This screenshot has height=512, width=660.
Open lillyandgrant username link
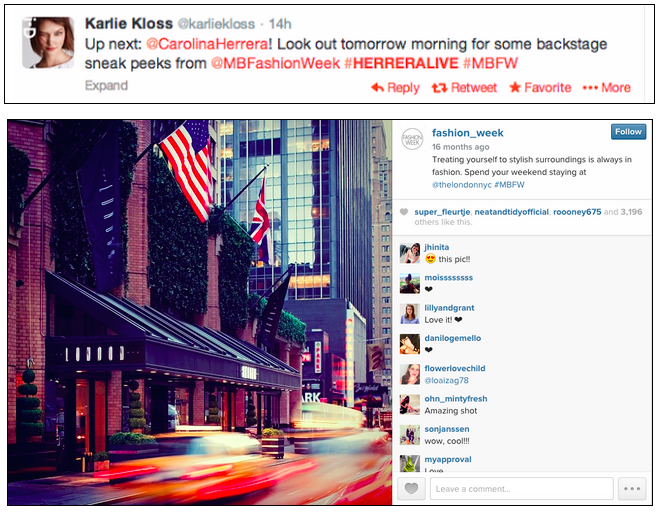449,308
